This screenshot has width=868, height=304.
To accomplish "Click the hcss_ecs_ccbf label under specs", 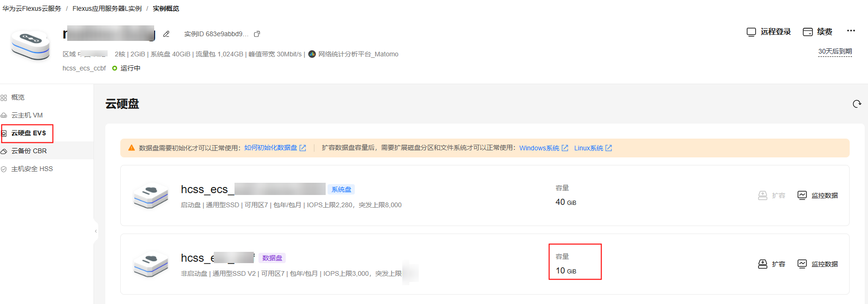I will click(x=84, y=68).
